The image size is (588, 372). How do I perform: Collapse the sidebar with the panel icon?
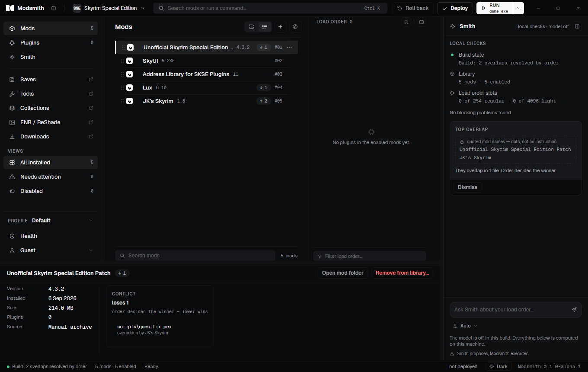point(54,8)
